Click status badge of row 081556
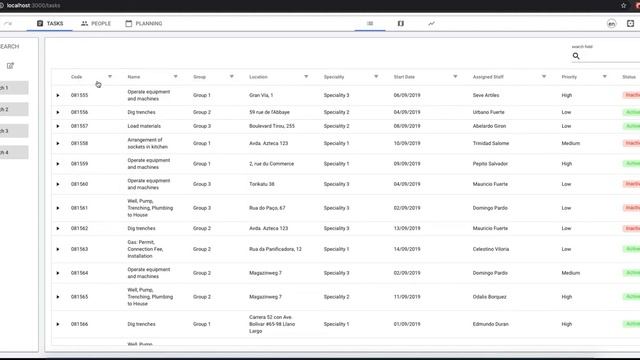 click(631, 112)
